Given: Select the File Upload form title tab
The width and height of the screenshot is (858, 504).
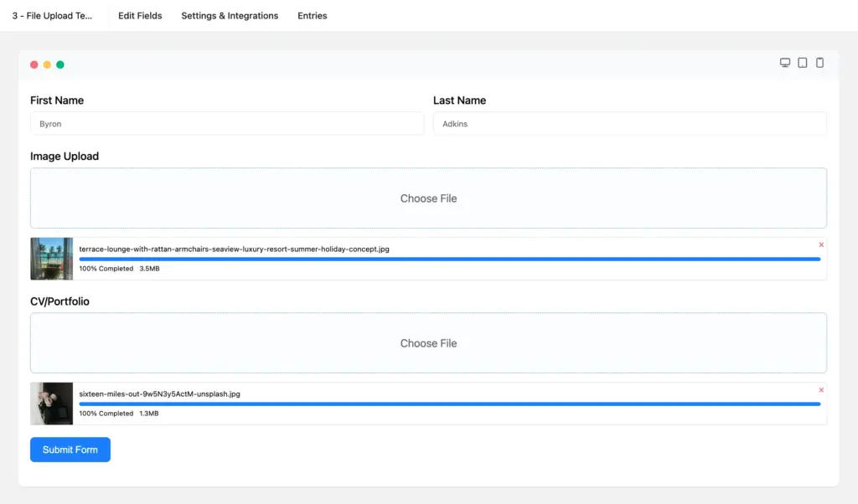Looking at the screenshot, I should tap(54, 15).
